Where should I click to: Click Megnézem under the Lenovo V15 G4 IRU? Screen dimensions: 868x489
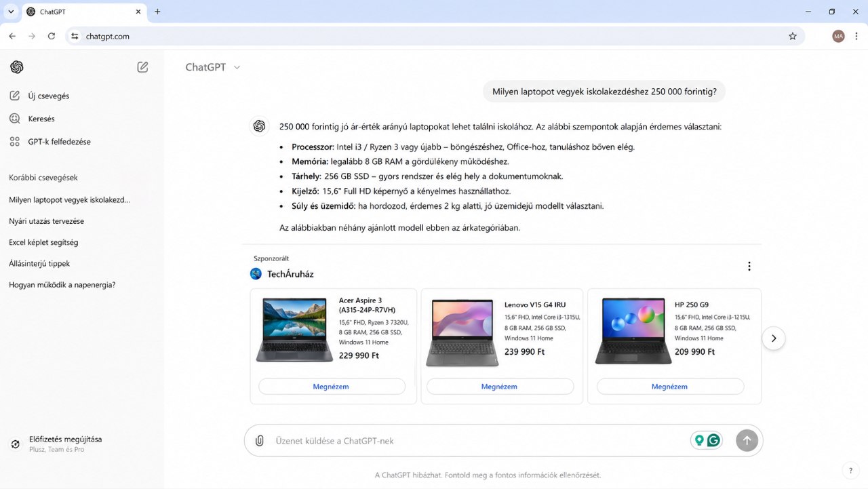pos(500,387)
